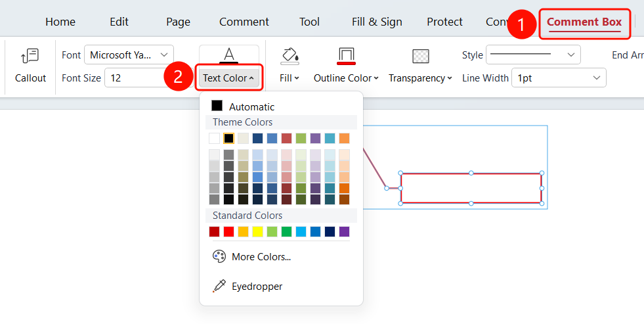Select medium blue standard color
Viewport: 644px width, 324px height.
coord(315,231)
